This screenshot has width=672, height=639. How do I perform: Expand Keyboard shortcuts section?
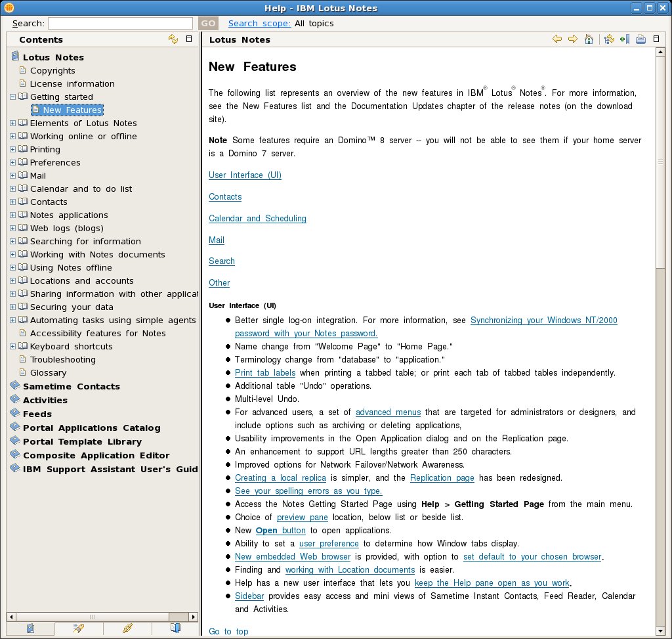[x=13, y=347]
